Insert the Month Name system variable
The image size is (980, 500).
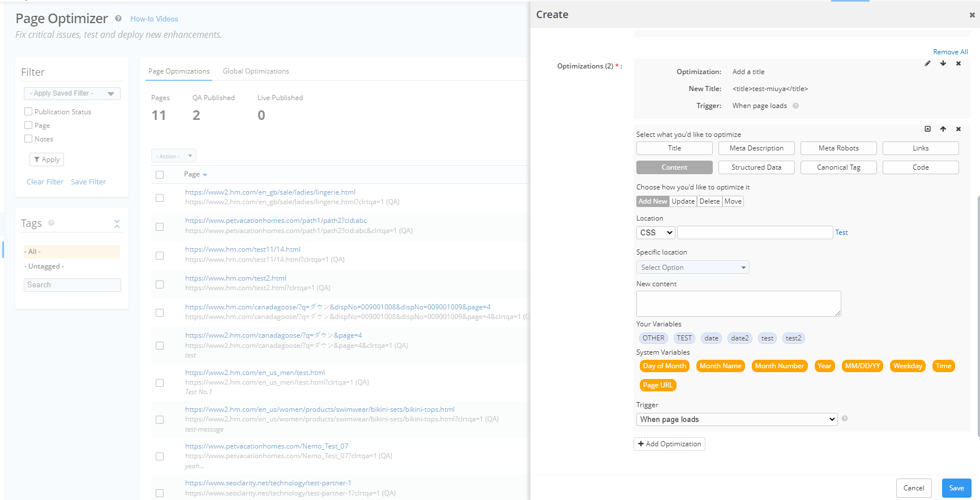720,366
